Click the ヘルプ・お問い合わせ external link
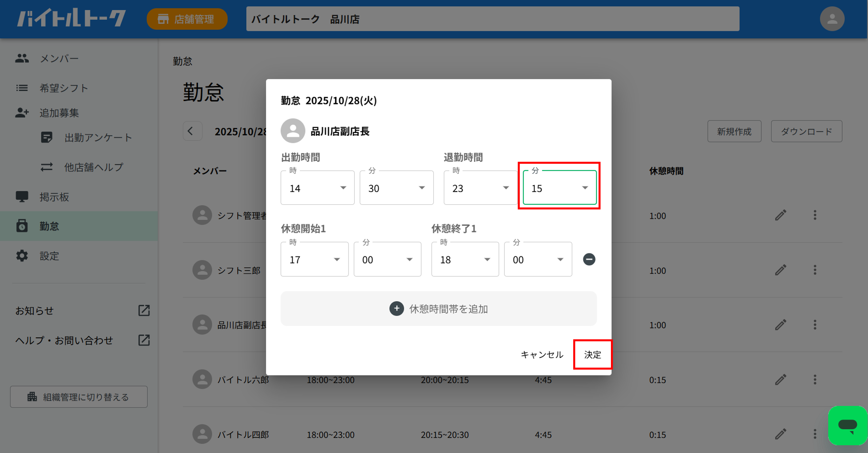 (x=82, y=340)
